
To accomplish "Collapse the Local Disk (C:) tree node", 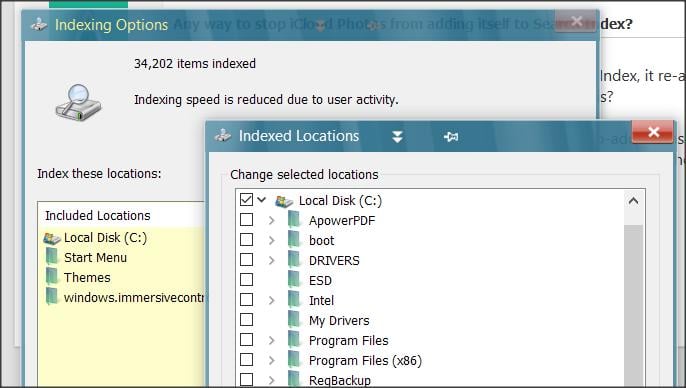I will [262, 200].
